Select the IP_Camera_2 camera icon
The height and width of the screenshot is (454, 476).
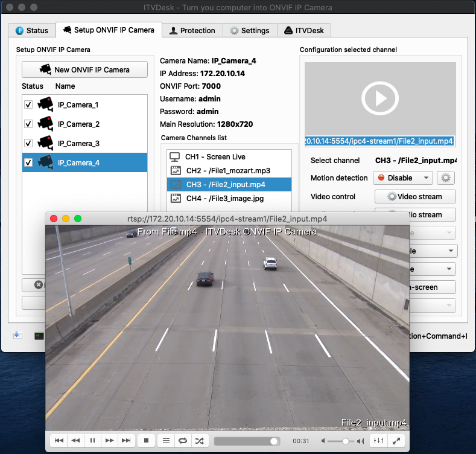tap(45, 124)
